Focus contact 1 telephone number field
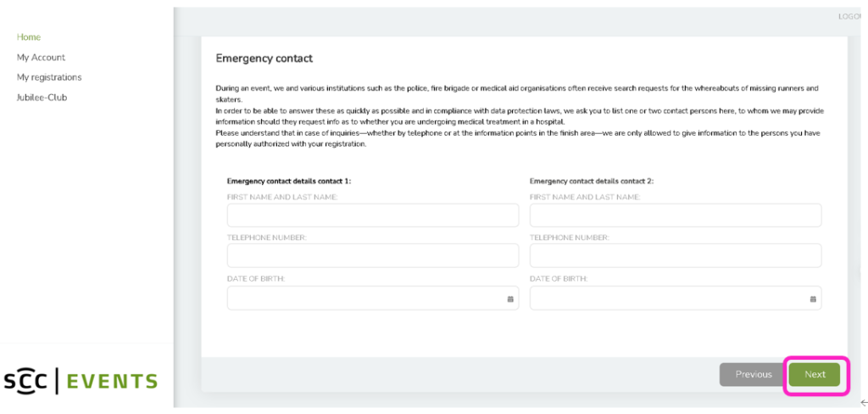 tap(373, 255)
